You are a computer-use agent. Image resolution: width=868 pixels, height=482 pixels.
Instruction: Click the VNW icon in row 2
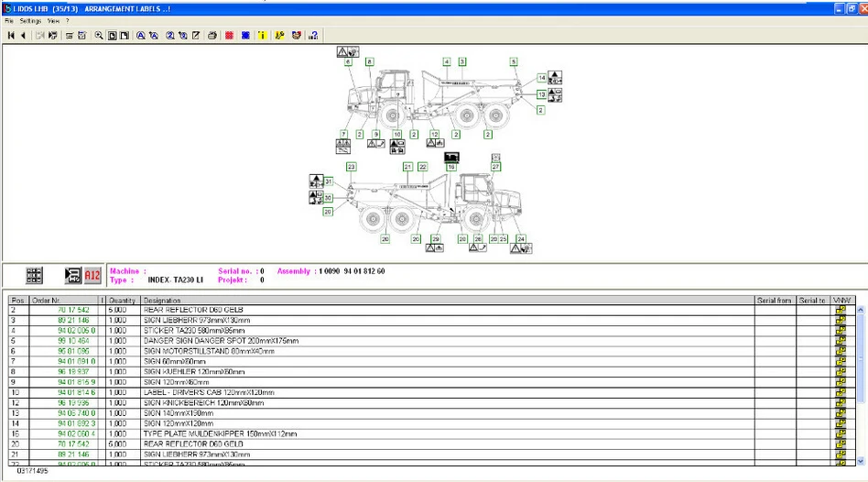[x=841, y=310]
